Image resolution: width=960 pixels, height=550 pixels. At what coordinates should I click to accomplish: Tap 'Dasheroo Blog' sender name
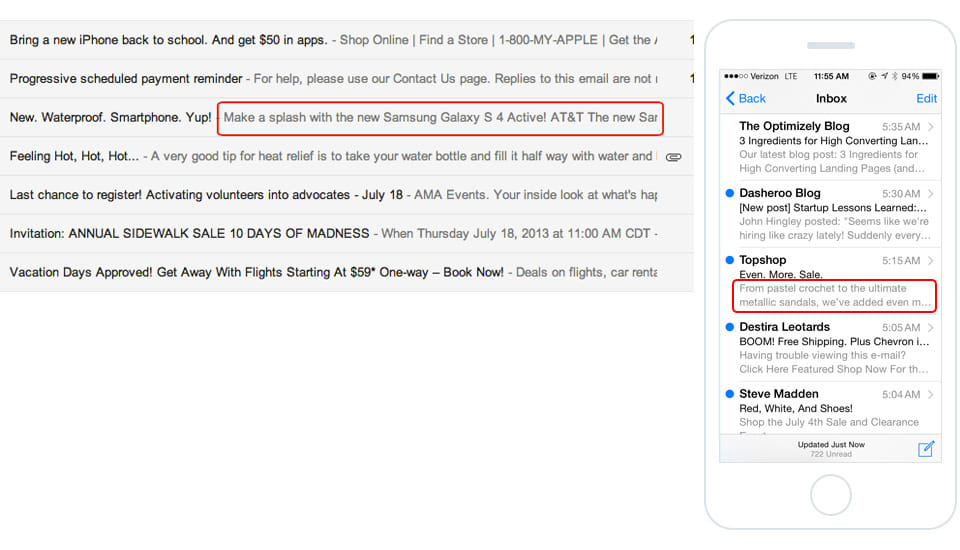click(779, 193)
